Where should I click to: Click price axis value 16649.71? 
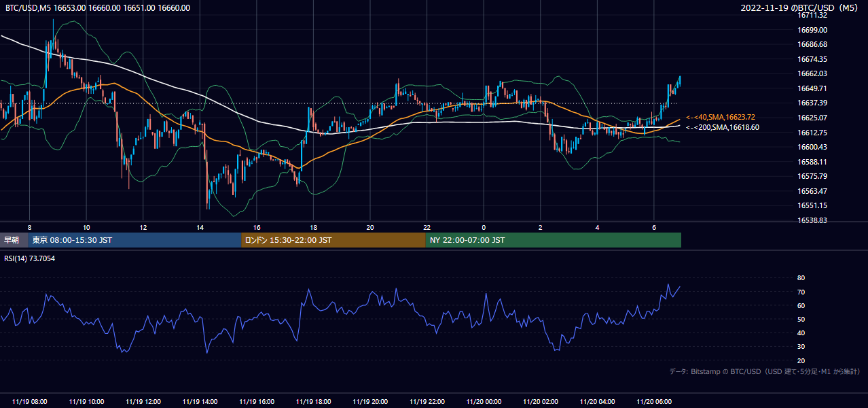pos(812,88)
